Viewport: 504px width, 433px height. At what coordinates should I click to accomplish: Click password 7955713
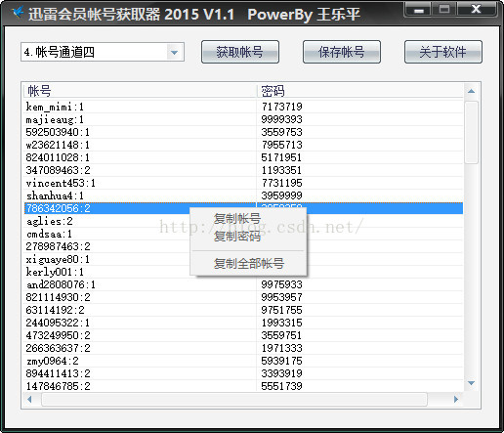281,145
